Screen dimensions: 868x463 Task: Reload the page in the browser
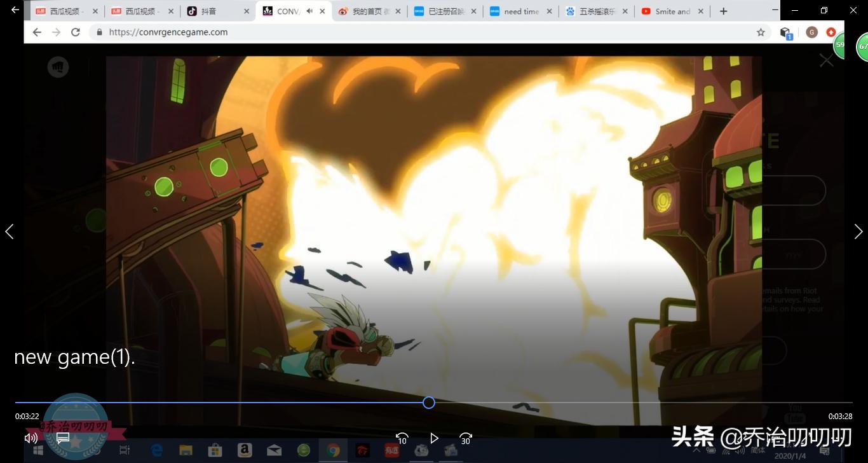tap(76, 32)
